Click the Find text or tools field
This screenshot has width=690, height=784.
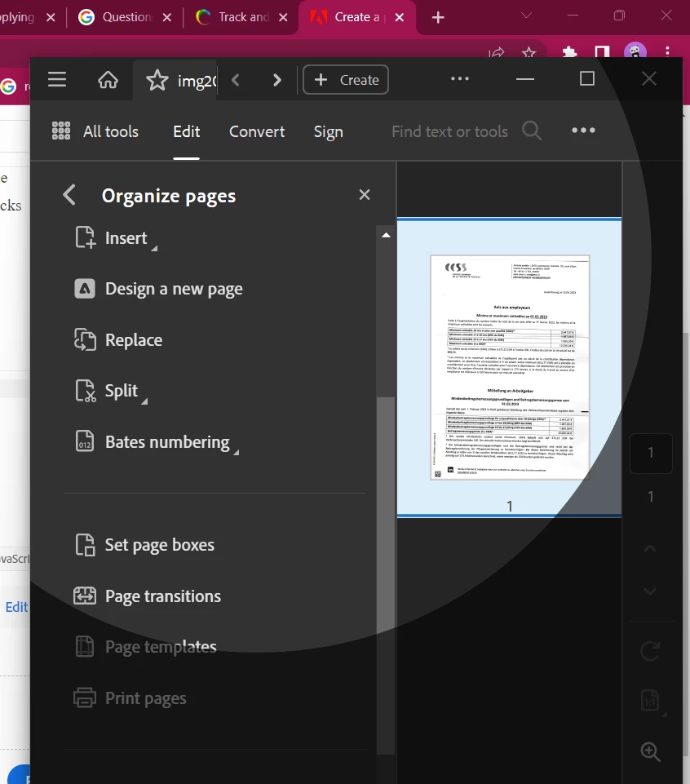coord(449,131)
